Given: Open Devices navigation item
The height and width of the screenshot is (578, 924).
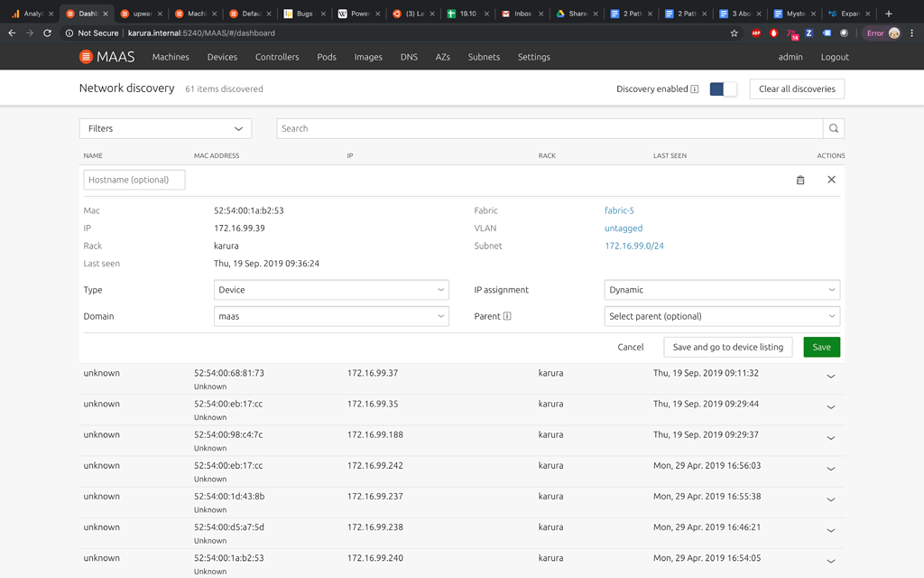Looking at the screenshot, I should point(222,57).
